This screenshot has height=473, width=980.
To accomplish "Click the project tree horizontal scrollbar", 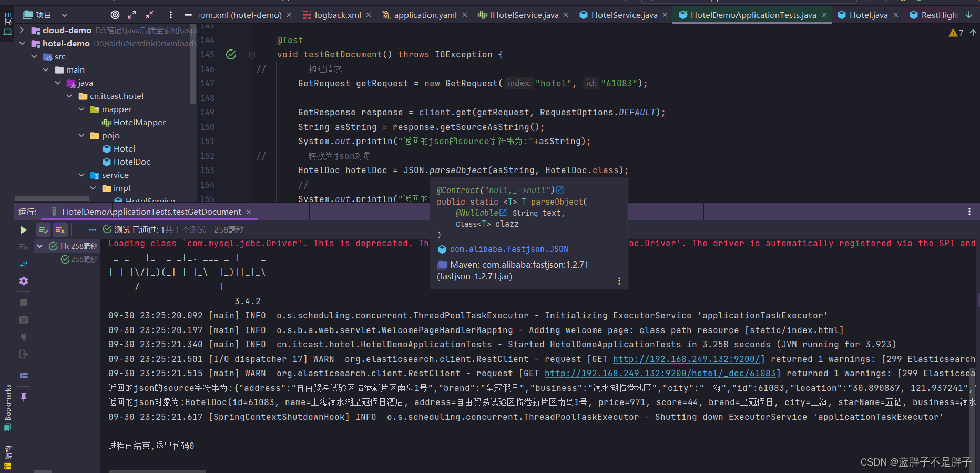I will click(52, 199).
